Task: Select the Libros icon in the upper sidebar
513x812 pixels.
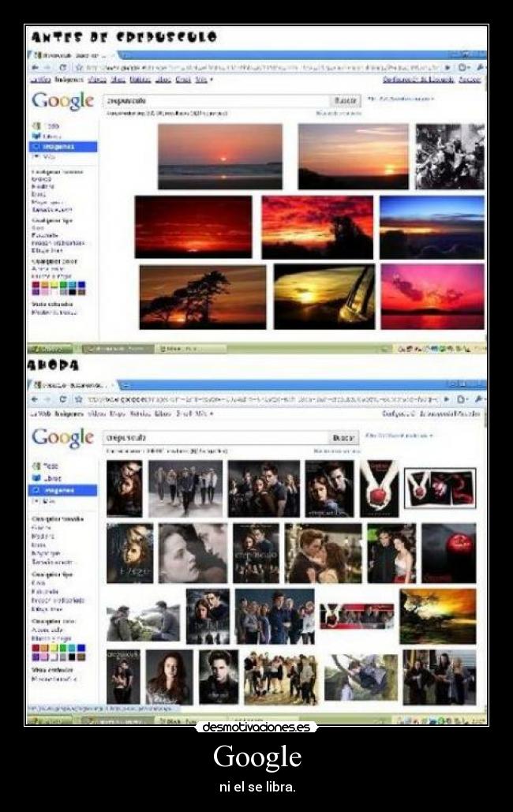Action: (36, 137)
